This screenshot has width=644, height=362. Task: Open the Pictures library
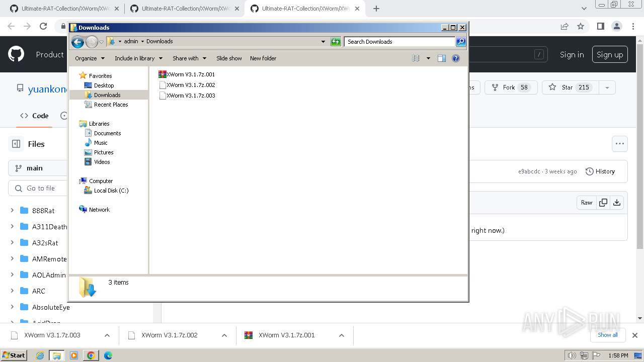(x=104, y=152)
